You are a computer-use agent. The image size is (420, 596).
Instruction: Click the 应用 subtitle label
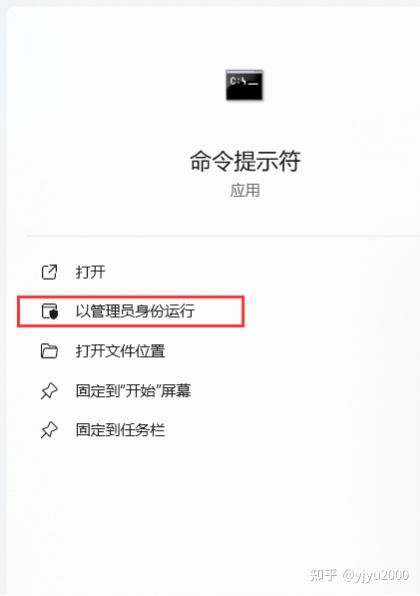click(245, 190)
